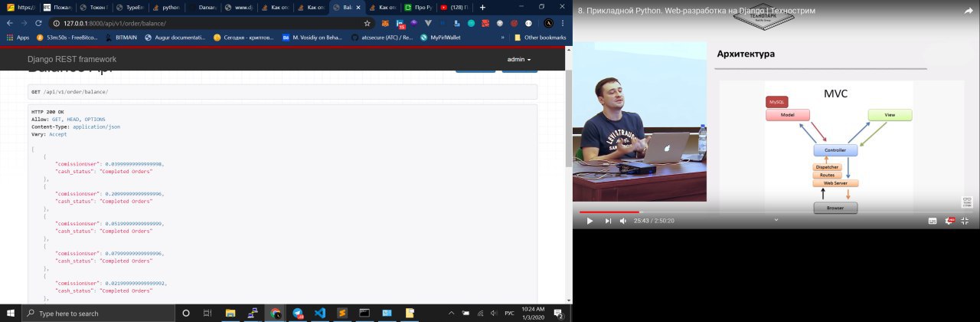Screen dimensions: 980x322
Task: Open Telegram from the taskbar
Action: pos(298,313)
